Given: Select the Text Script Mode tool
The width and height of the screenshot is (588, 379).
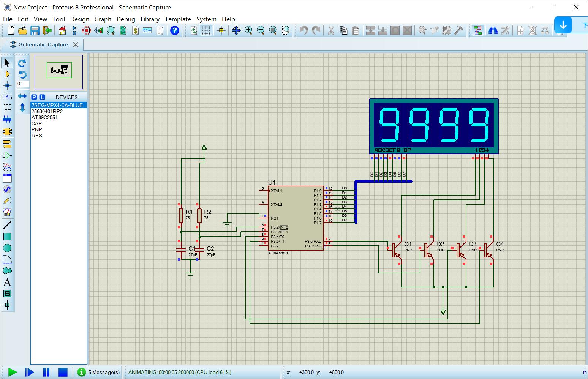Looking at the screenshot, I should [x=7, y=108].
